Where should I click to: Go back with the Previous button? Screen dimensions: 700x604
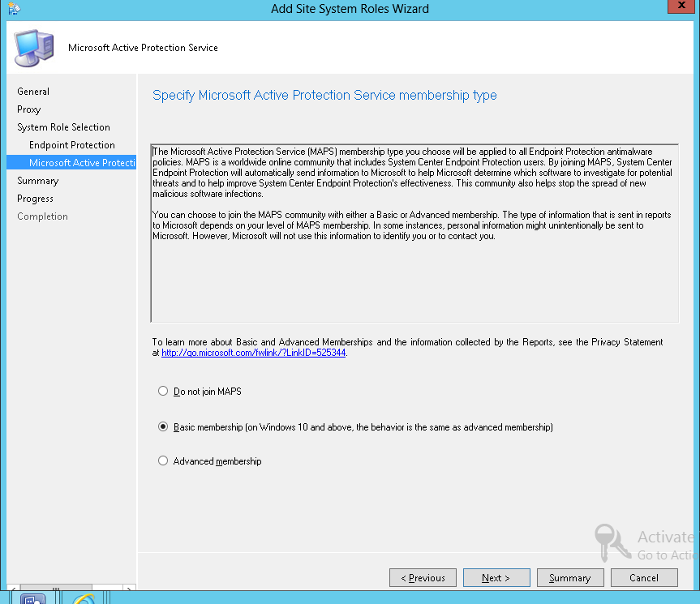pos(423,578)
